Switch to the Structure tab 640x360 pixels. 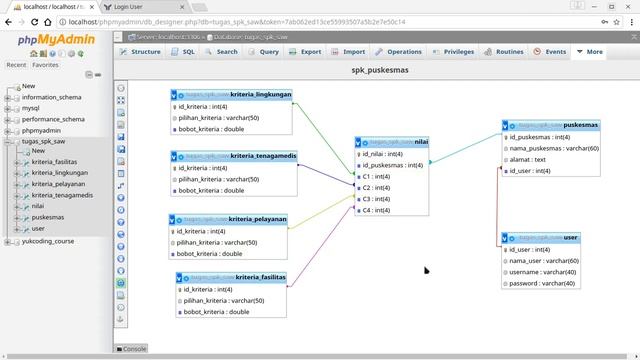pos(140,52)
